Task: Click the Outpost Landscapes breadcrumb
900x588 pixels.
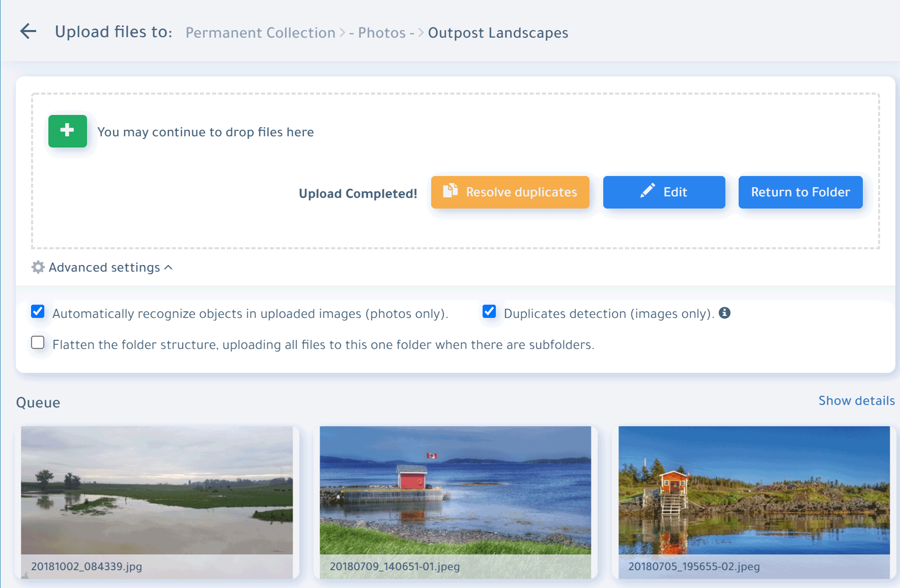Action: pyautogui.click(x=498, y=33)
